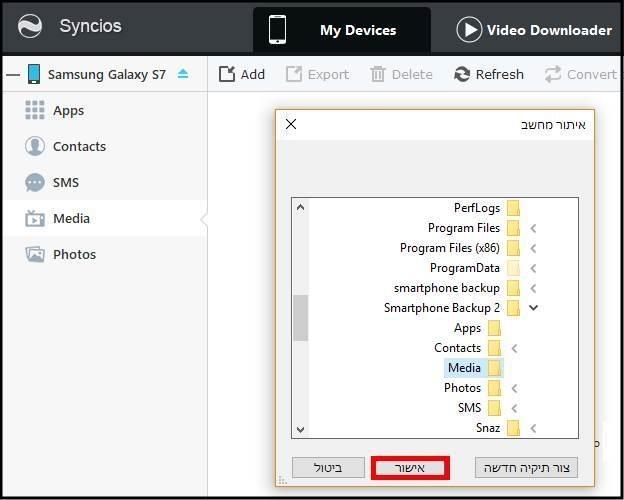Expand the SMS subfolder arrow
The width and height of the screenshot is (624, 500).
point(514,408)
